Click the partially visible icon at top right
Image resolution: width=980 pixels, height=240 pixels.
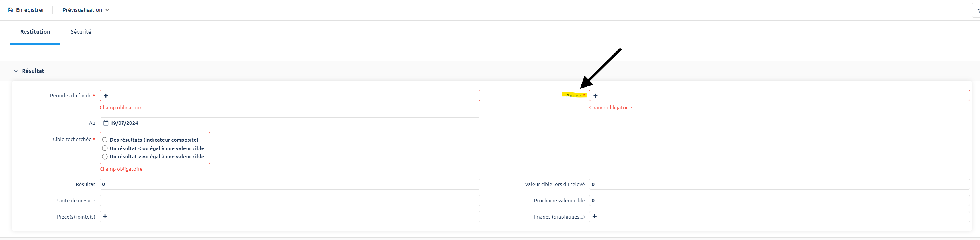(977, 11)
